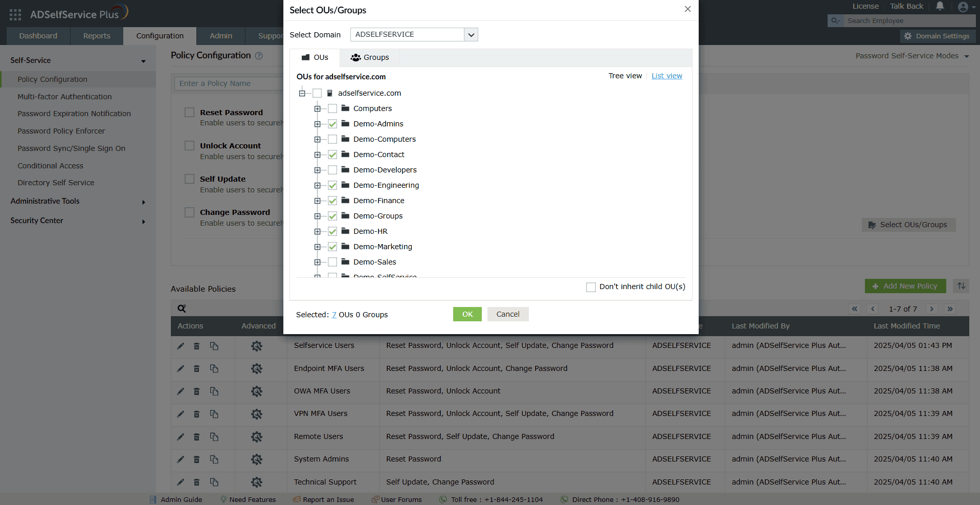980x505 pixels.
Task: Go to the last page of policies
Action: [950, 309]
